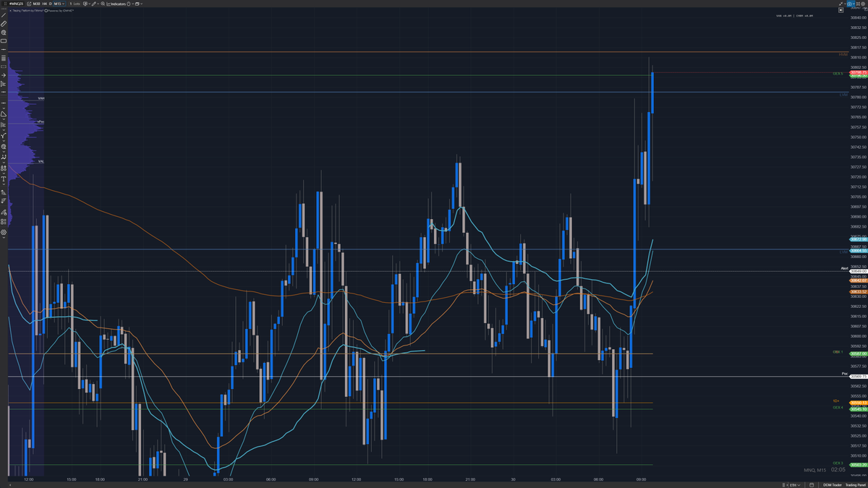Viewport: 868px width, 488px height.
Task: Collapse the indicator legend arrow at top left
Action: click(10, 11)
